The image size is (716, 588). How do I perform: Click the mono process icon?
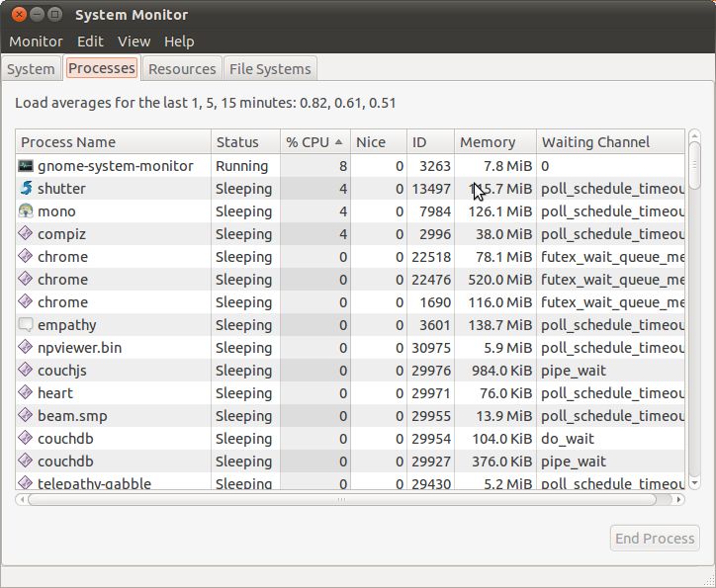26,210
